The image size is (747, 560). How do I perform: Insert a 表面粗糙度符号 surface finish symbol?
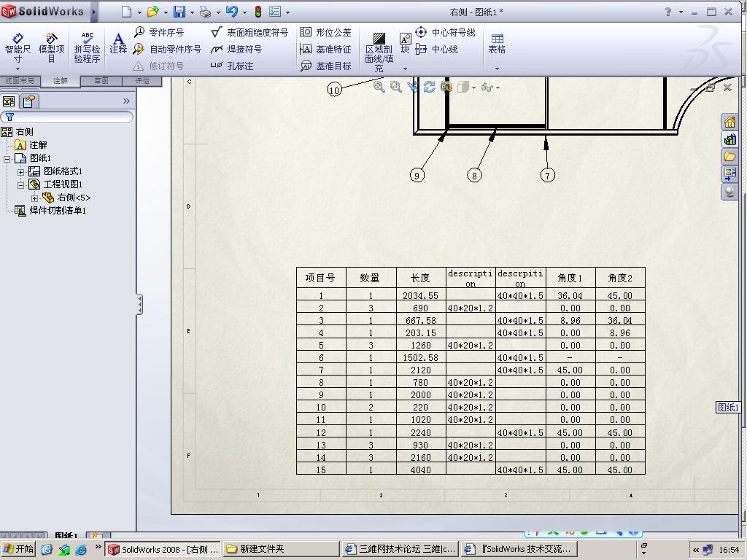(249, 32)
